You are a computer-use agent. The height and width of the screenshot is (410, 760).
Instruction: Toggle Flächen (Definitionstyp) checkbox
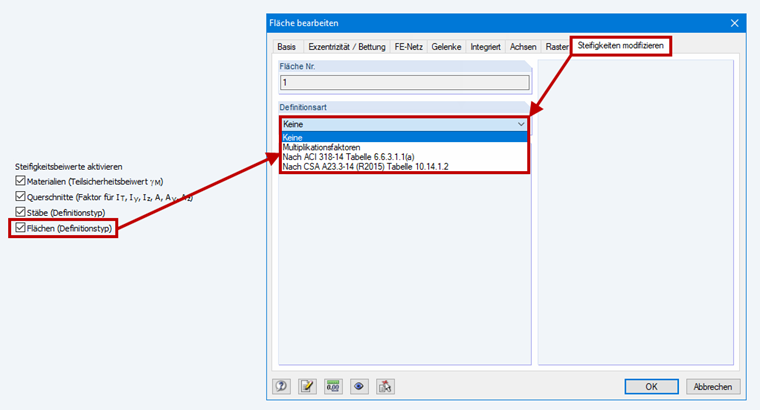20,227
